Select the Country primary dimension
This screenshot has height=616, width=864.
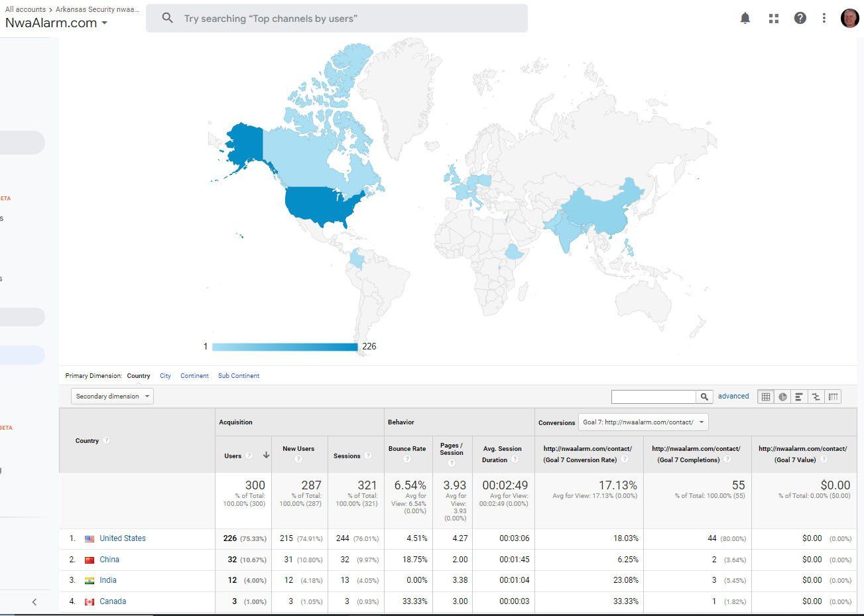click(x=139, y=376)
